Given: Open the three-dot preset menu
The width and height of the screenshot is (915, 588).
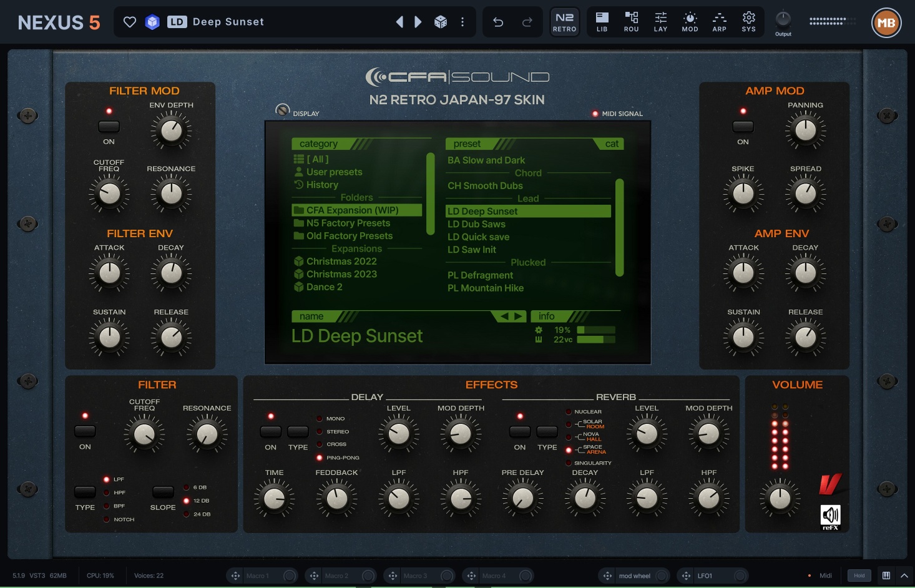Looking at the screenshot, I should [x=462, y=22].
